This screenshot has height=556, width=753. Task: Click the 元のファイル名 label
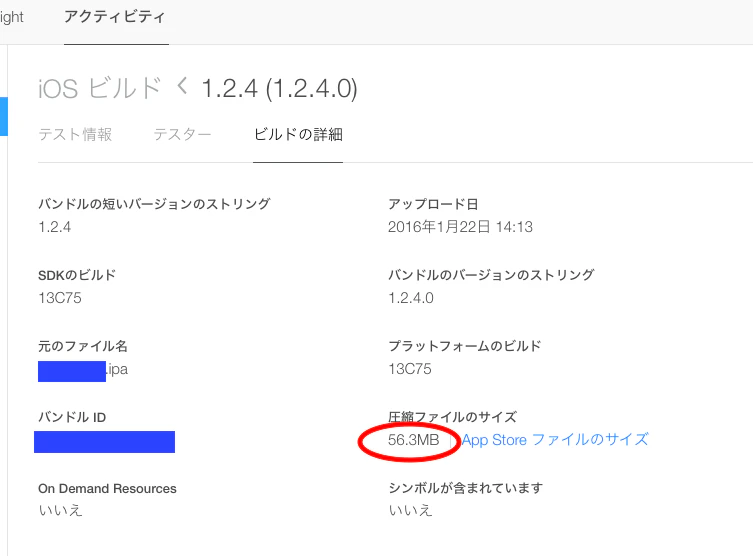tap(83, 346)
